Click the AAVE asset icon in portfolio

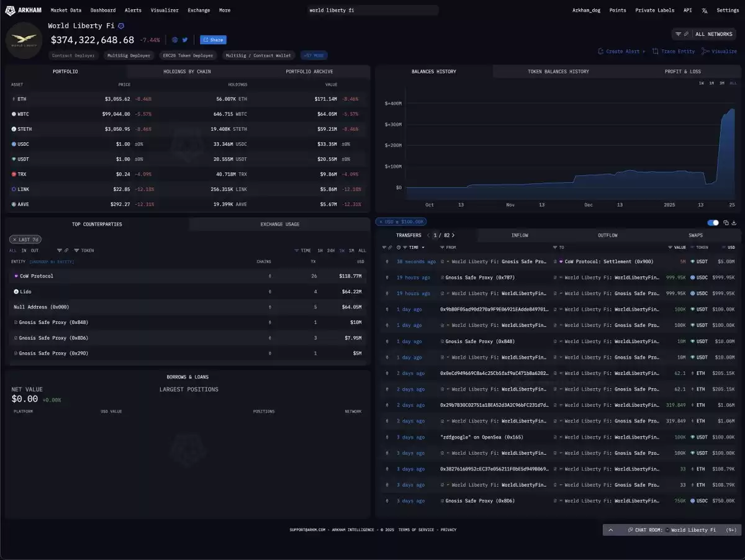(14, 204)
